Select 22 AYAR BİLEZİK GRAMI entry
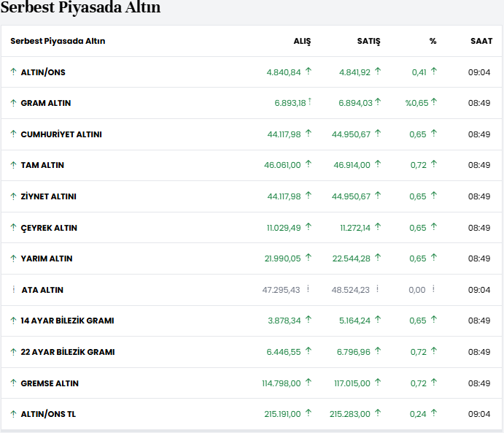Screen dimensions: 504x433 [x=67, y=352]
